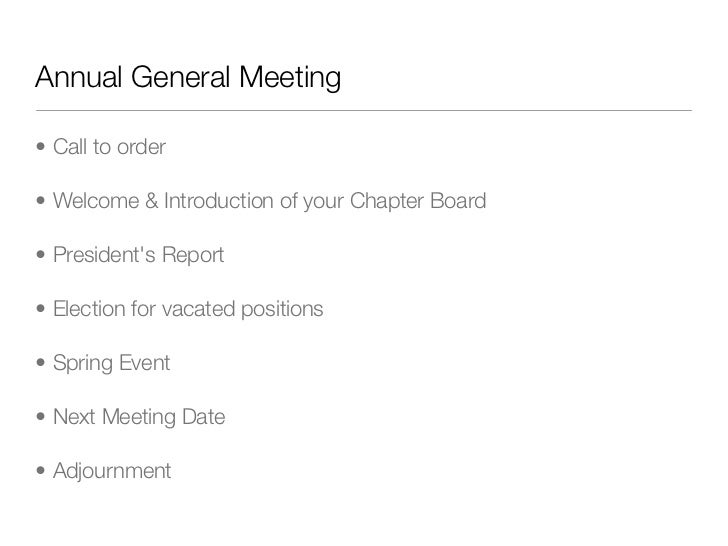The height and width of the screenshot is (546, 728).
Task: Click the bullet beside Spring Event
Action: [x=41, y=362]
